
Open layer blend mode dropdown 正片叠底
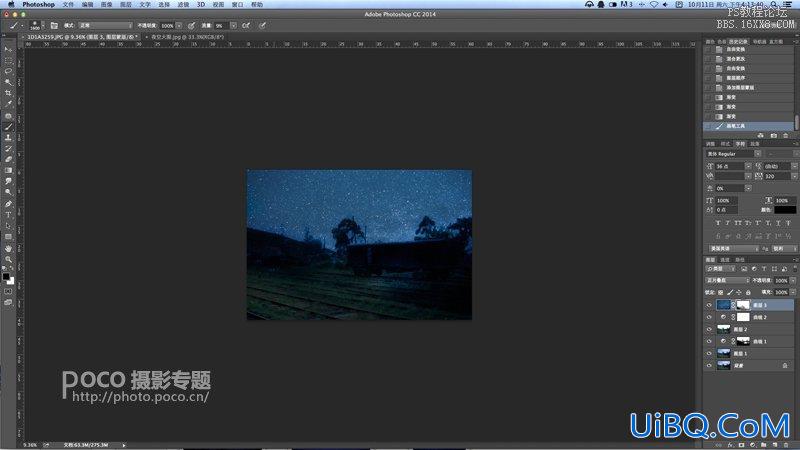728,281
